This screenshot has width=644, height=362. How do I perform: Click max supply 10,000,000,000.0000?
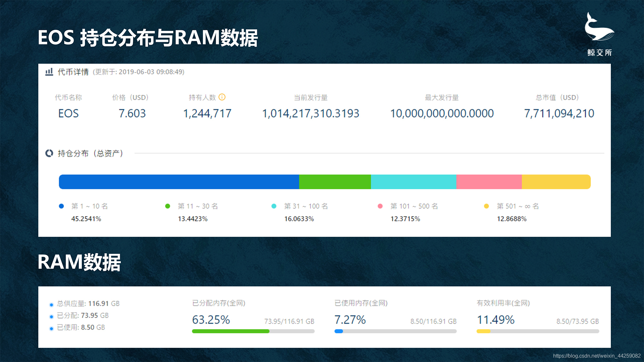442,113
